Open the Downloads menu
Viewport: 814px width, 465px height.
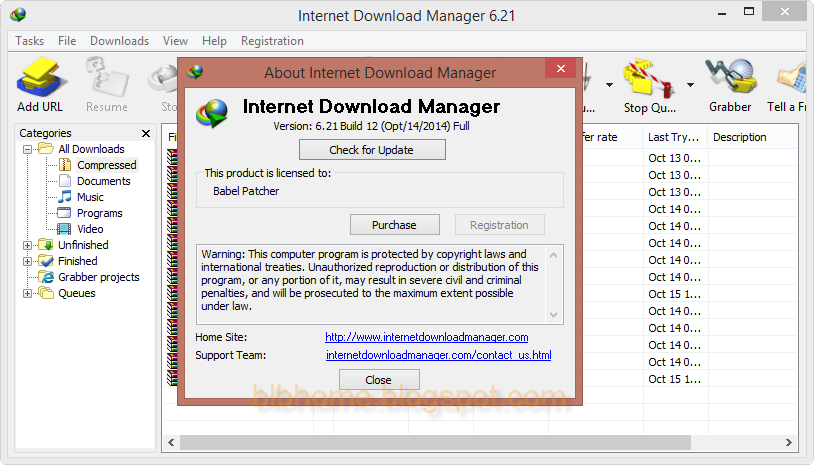click(119, 40)
